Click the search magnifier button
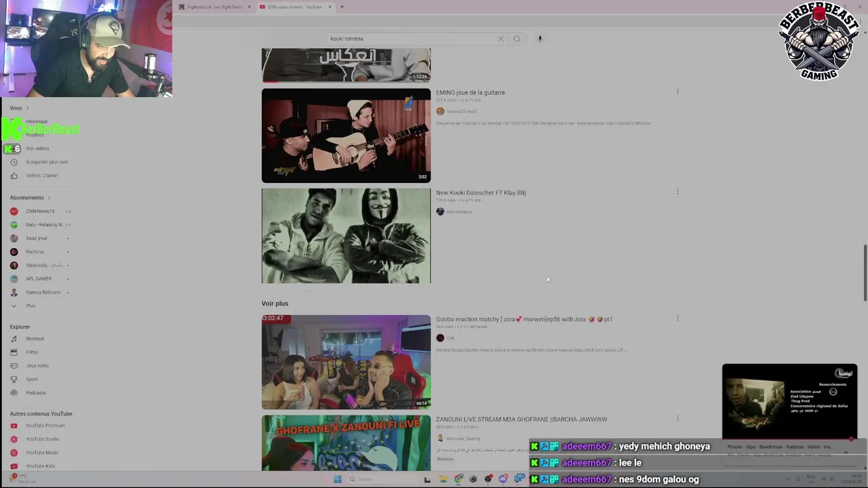Screen dimensions: 868x488 (517, 39)
